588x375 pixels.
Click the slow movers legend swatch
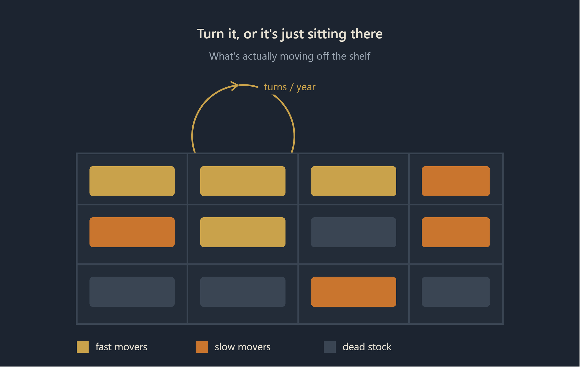(202, 347)
